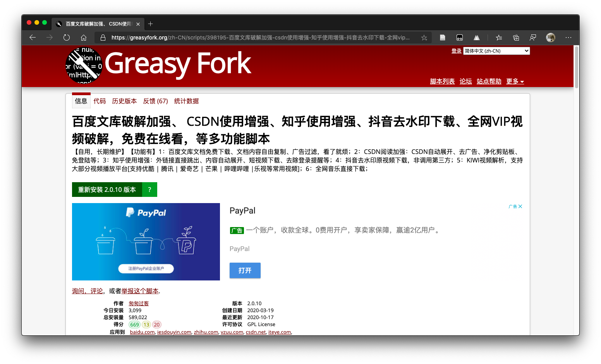Open the vzuu.com applies-to link

click(x=232, y=332)
